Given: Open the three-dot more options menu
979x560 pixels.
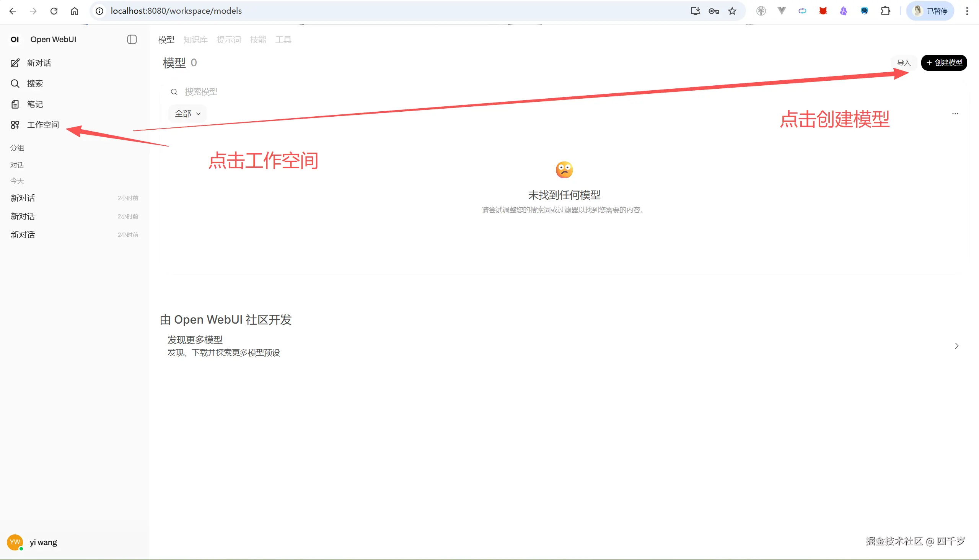Looking at the screenshot, I should pyautogui.click(x=955, y=114).
